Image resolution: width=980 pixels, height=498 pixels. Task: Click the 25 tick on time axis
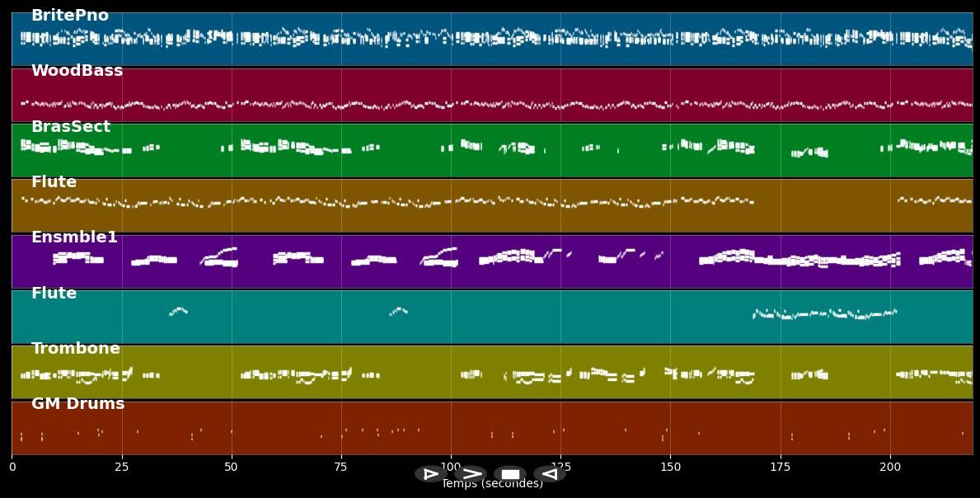122,467
